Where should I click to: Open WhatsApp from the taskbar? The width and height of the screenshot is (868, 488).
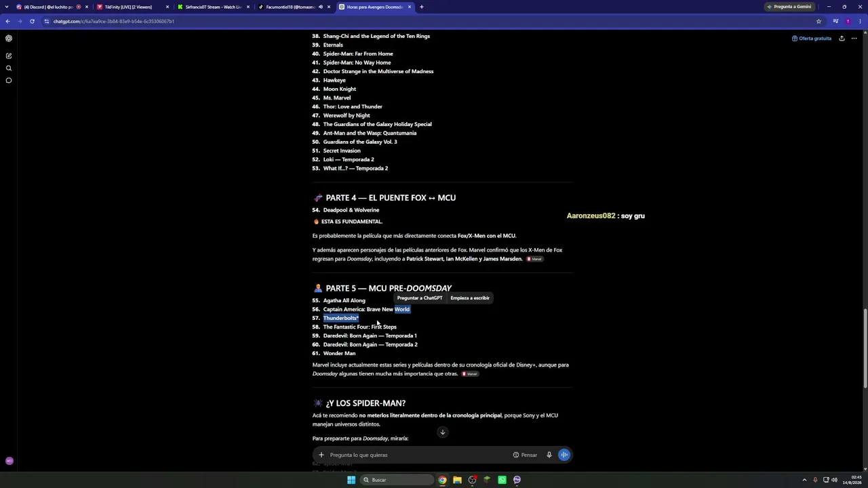tap(502, 480)
